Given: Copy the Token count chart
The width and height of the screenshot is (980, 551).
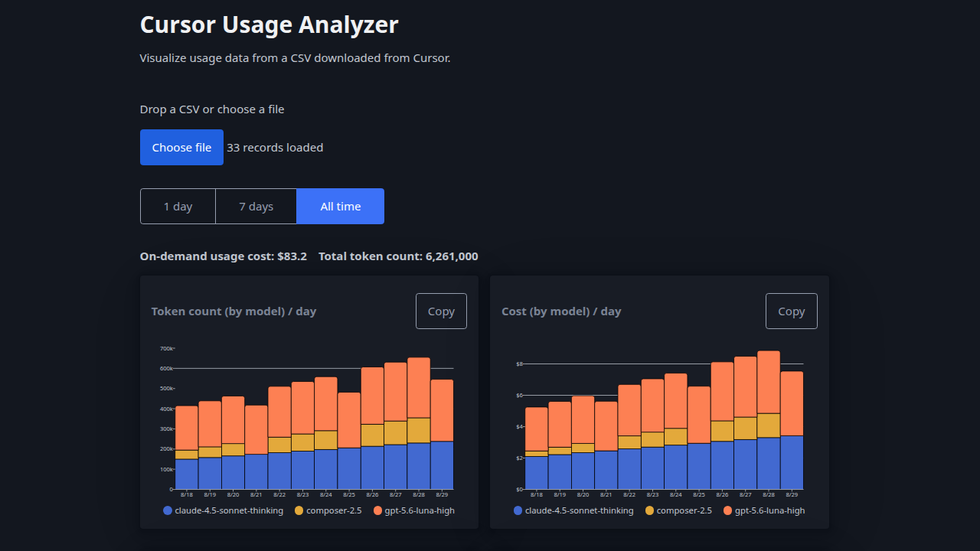Looking at the screenshot, I should (441, 311).
